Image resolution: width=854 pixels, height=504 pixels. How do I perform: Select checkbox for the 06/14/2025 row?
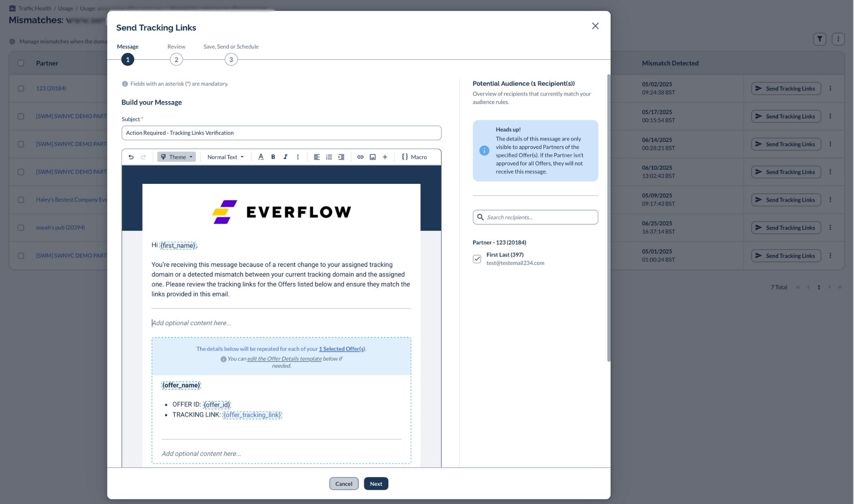(21, 144)
